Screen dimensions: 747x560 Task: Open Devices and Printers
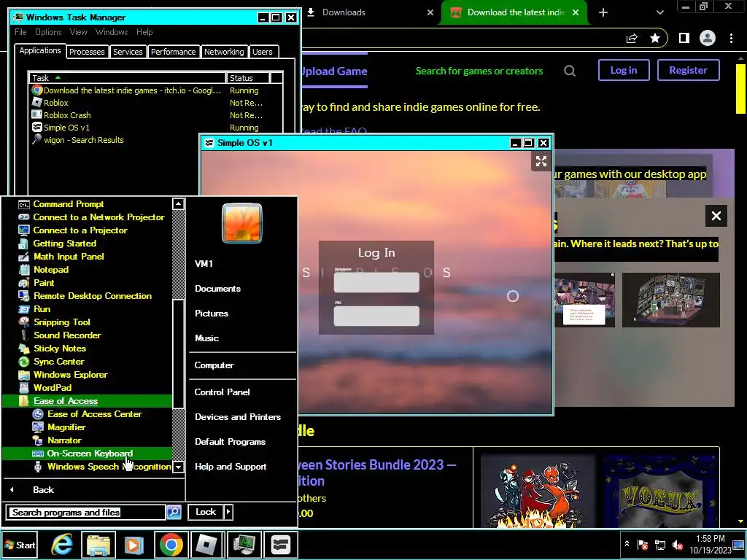[x=238, y=416]
